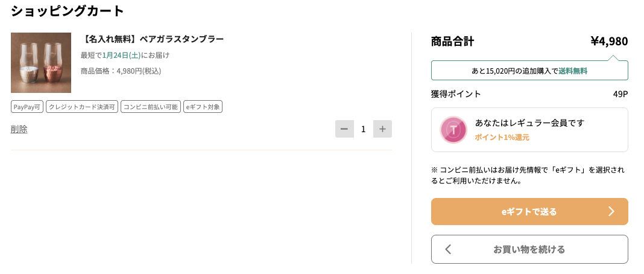Click the 1月24日(土) delivery date

coord(121,55)
